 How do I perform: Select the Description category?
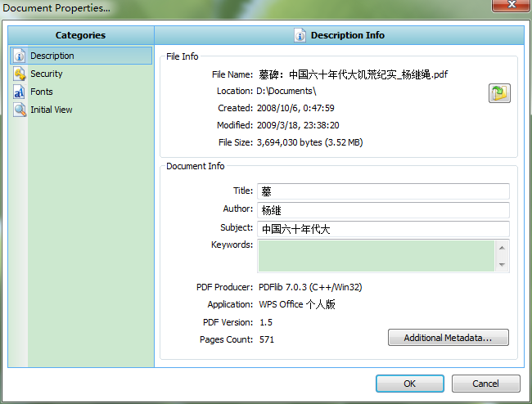coord(81,56)
